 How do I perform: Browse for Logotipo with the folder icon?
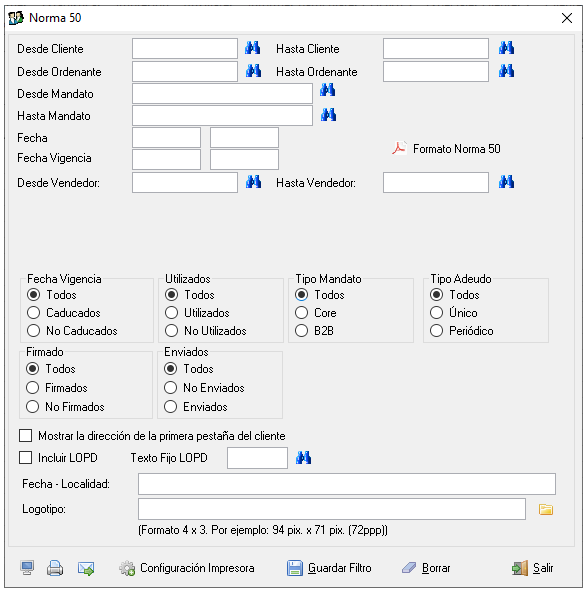546,509
